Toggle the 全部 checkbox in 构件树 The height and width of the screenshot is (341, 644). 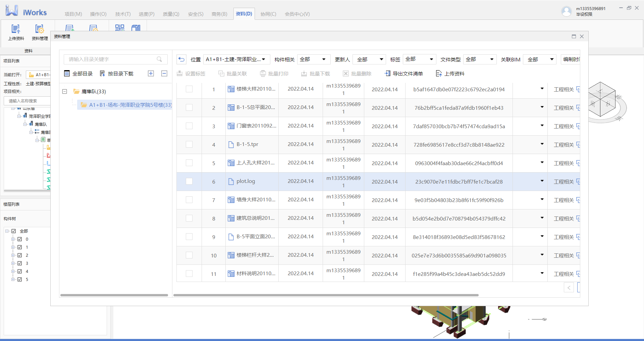point(14,231)
